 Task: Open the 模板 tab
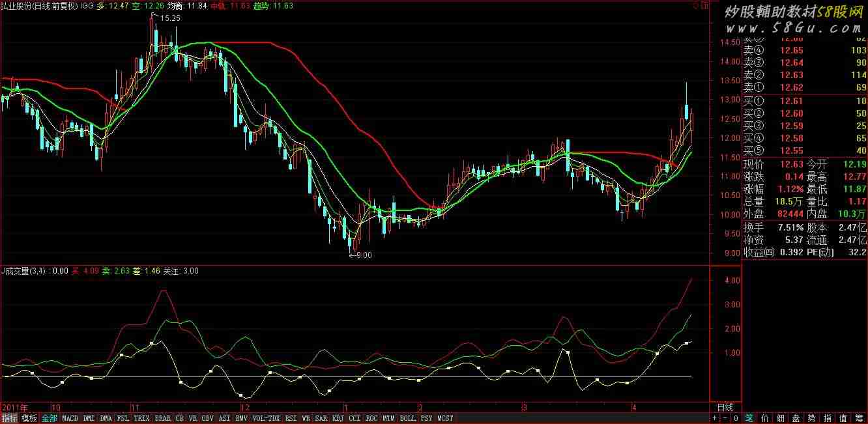pos(29,418)
